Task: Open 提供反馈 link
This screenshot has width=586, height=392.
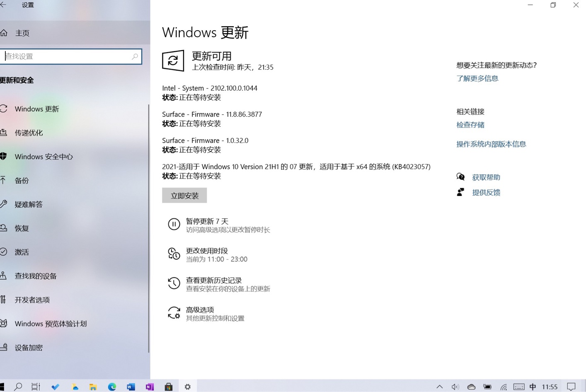Action: coord(486,192)
